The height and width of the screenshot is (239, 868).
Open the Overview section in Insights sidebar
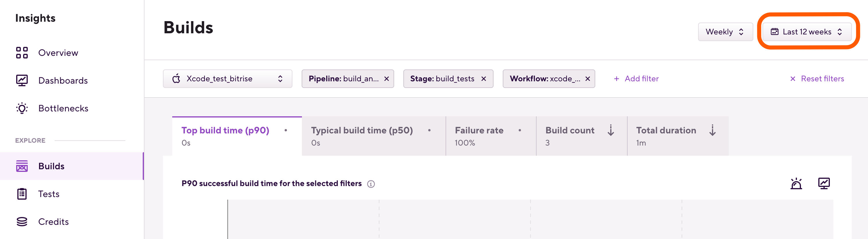point(22,52)
